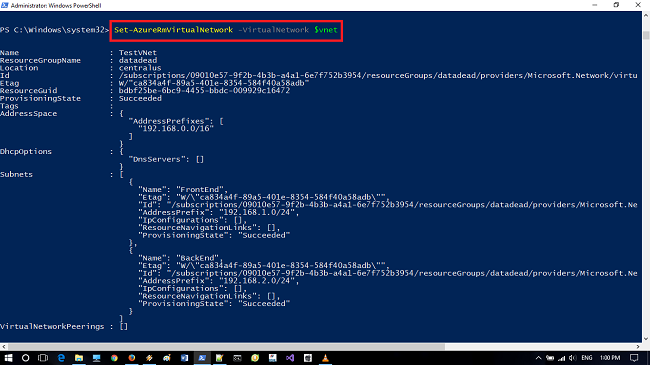Launch VLC media player from taskbar
This screenshot has width=650, height=365.
click(325, 358)
